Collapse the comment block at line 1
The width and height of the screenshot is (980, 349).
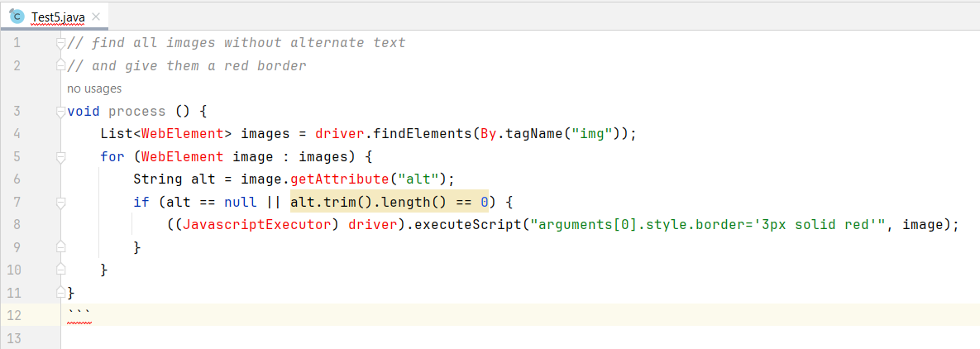(60, 42)
